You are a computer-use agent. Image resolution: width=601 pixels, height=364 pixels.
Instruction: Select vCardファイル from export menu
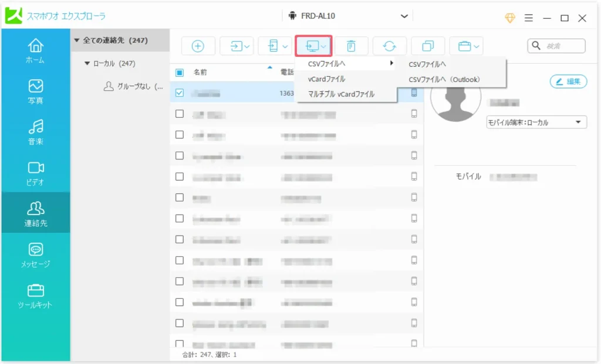point(326,79)
